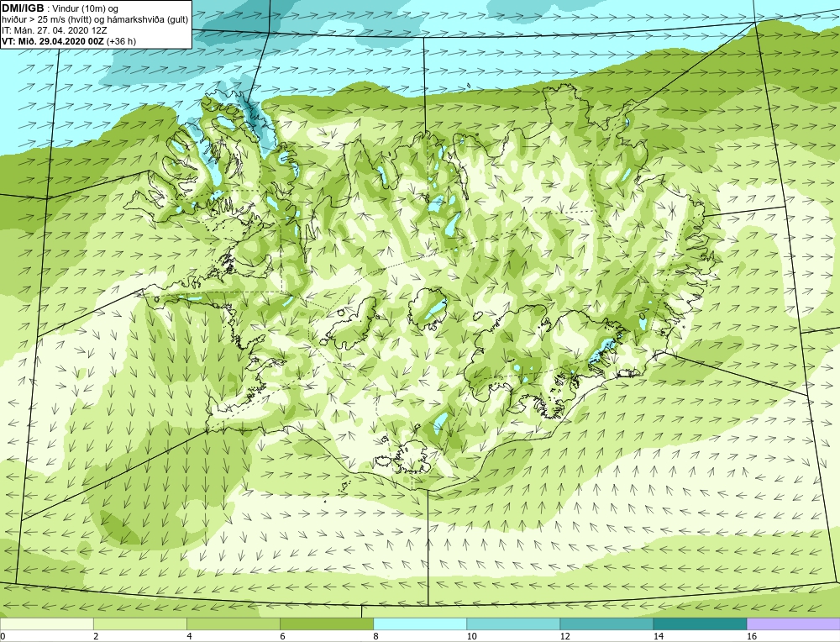Click the dark teal 14–16 m/s legend swatch
Viewport: 840px width, 642px height.
tap(699, 624)
